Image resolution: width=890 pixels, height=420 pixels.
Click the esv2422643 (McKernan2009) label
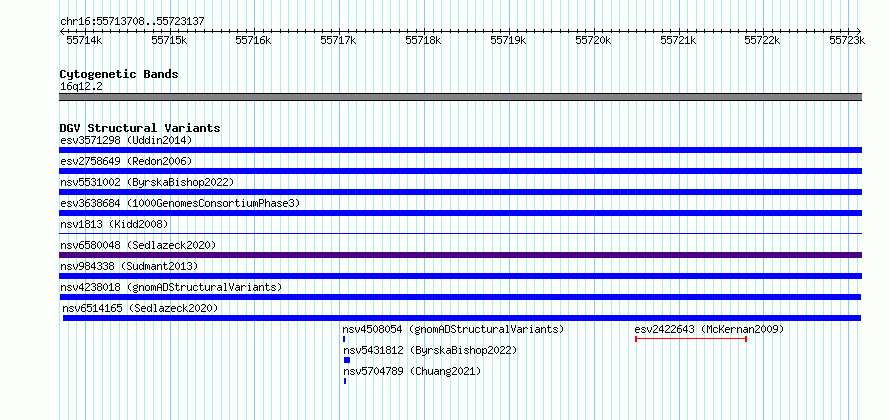[709, 329]
